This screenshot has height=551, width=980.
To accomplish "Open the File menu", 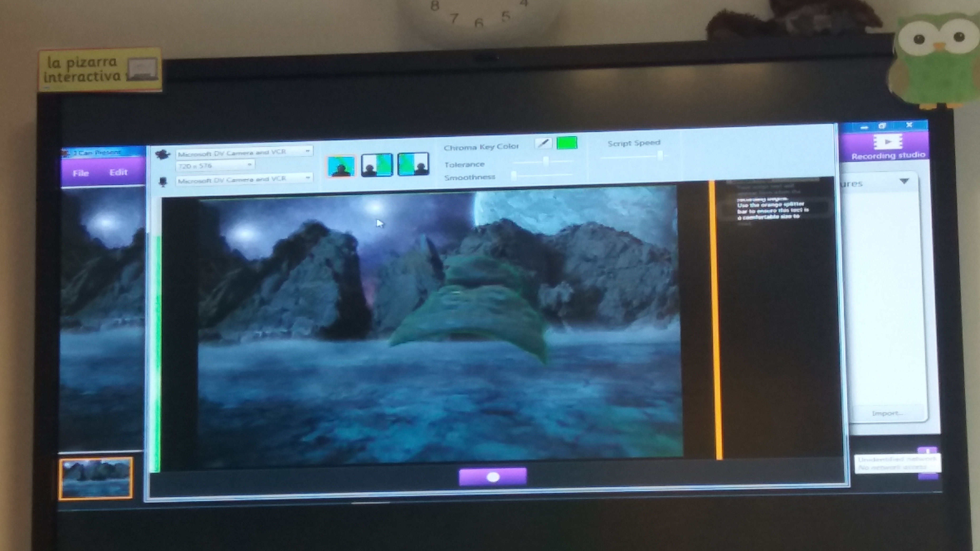I will coord(81,173).
